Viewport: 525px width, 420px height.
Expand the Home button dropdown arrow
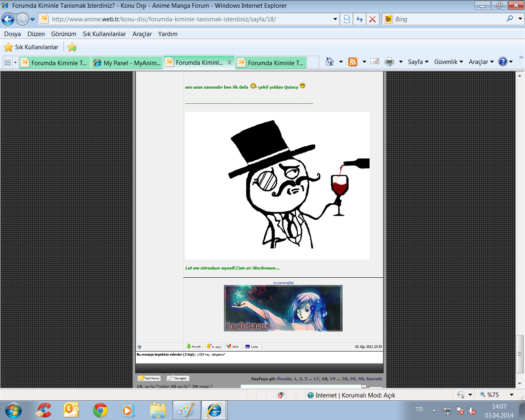tap(341, 62)
